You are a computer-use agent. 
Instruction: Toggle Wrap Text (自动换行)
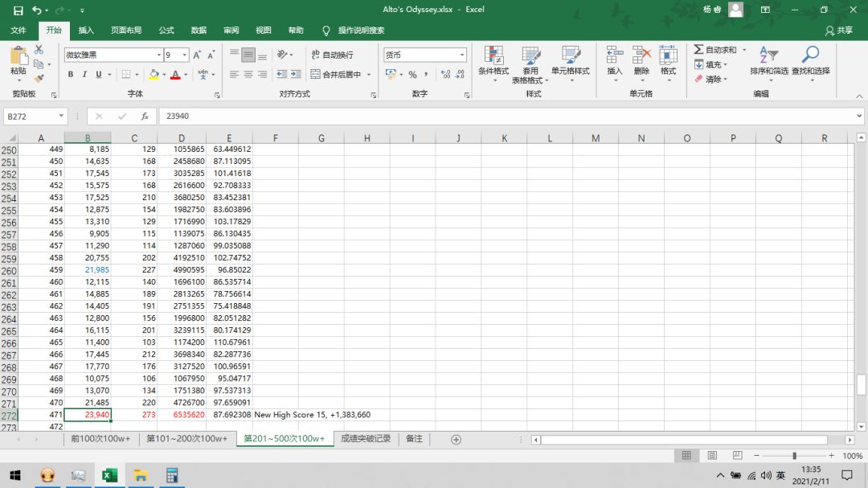pos(332,55)
